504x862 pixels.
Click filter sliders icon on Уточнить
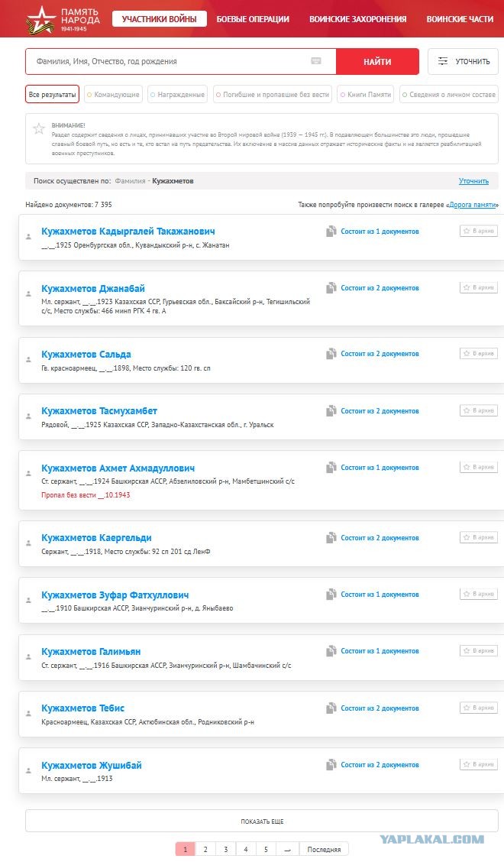coord(443,61)
